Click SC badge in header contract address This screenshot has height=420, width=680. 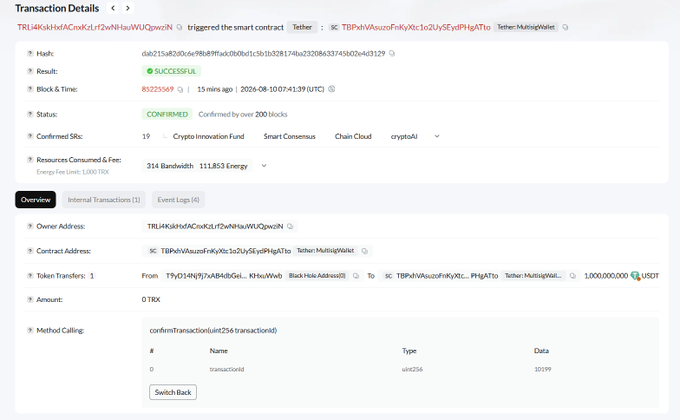coord(334,27)
